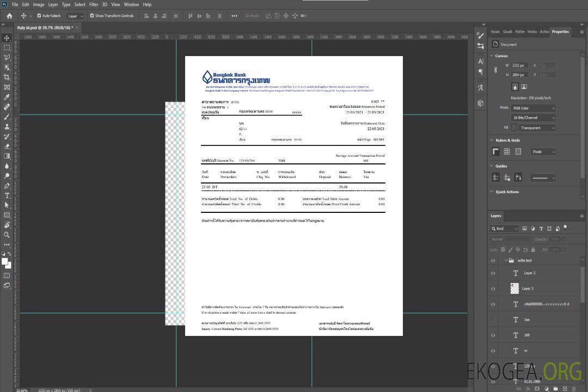Select the Eyedropper tool
This screenshot has width=588, height=392.
[x=7, y=97]
